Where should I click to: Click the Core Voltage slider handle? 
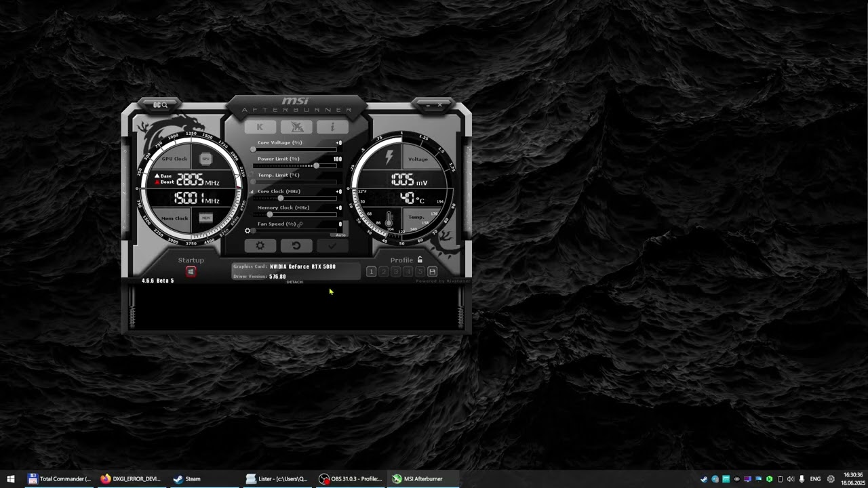(253, 149)
